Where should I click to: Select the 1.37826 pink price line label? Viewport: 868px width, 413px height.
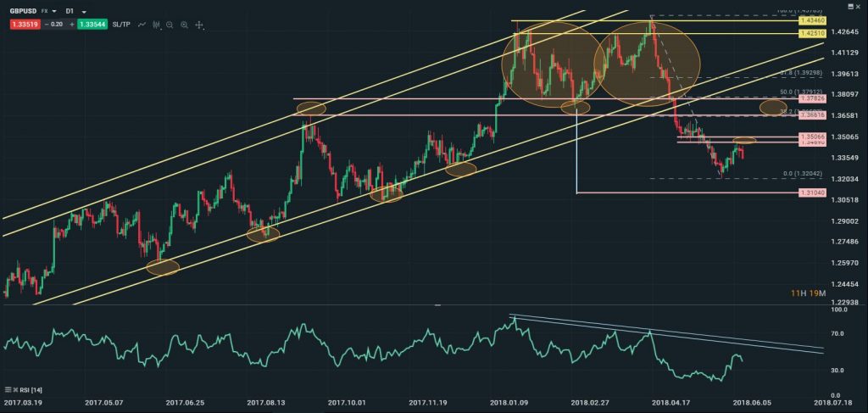(812, 98)
